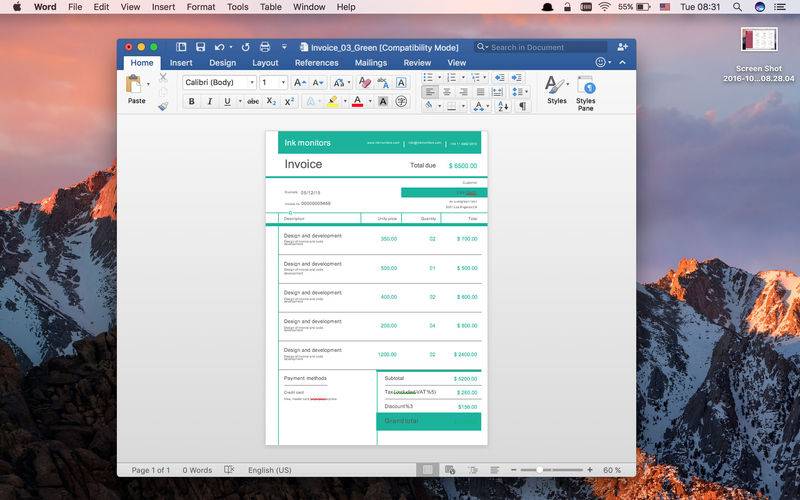Click the Paste clipboard icon
Image resolution: width=800 pixels, height=500 pixels.
134,84
